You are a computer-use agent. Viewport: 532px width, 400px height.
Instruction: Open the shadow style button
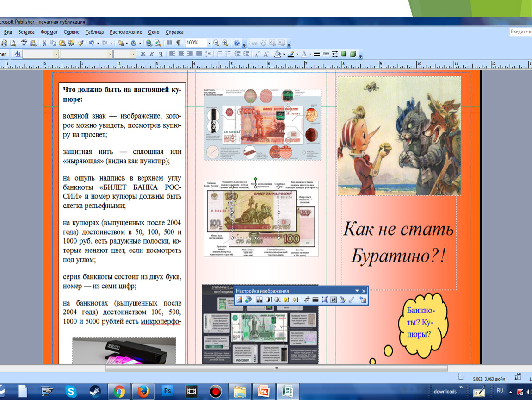tap(344, 54)
